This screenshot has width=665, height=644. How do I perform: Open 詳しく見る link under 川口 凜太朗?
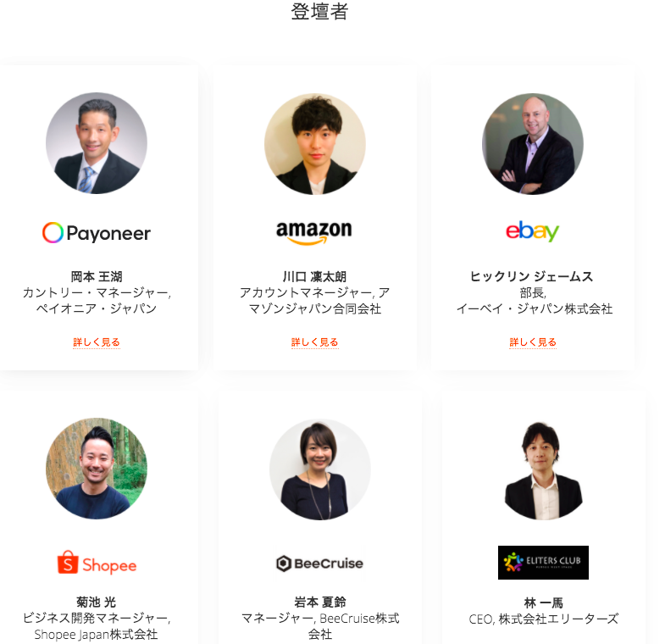[314, 342]
